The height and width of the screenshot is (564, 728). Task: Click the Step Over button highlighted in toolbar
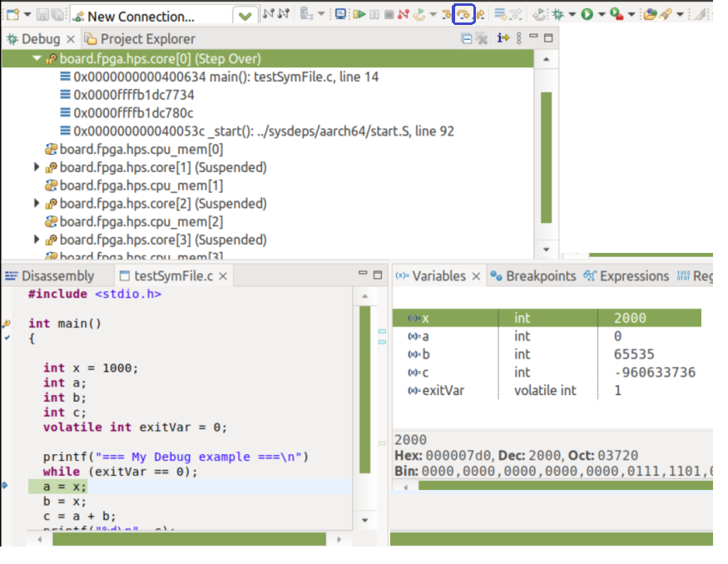pos(464,14)
